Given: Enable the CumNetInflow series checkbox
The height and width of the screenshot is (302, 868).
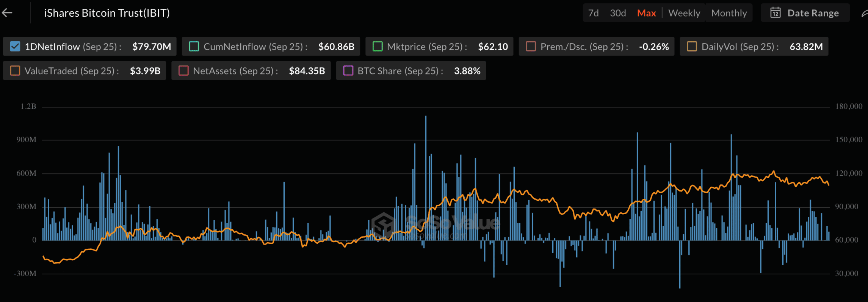Looking at the screenshot, I should (x=194, y=47).
